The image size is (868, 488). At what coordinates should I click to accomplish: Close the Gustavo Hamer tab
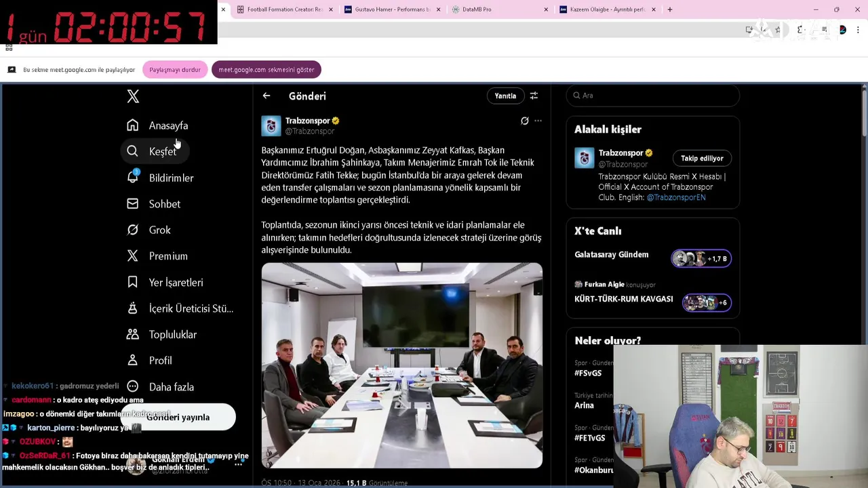pos(439,9)
